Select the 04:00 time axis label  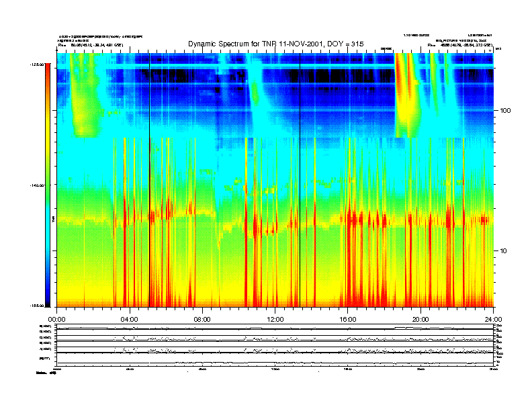point(130,320)
